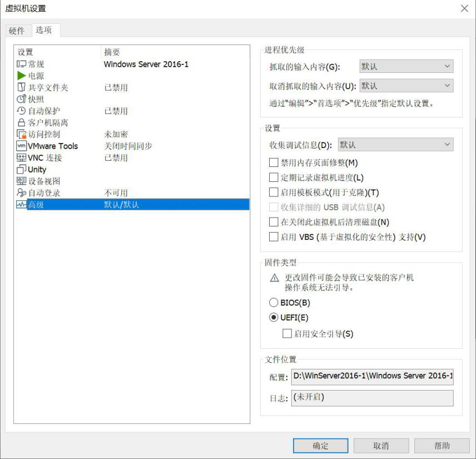This screenshot has height=459, width=476.
Task: Select the 自动保护 settings row
Action: pyautogui.click(x=132, y=111)
